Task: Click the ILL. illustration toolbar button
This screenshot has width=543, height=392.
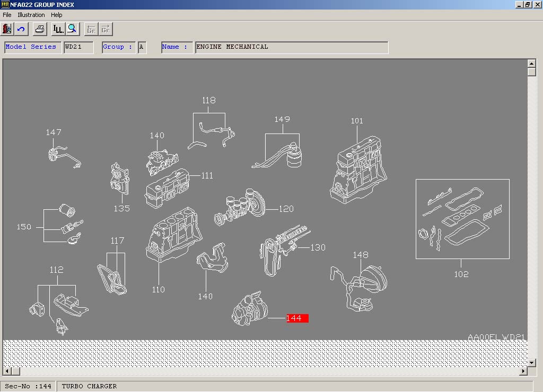Action: coord(58,29)
